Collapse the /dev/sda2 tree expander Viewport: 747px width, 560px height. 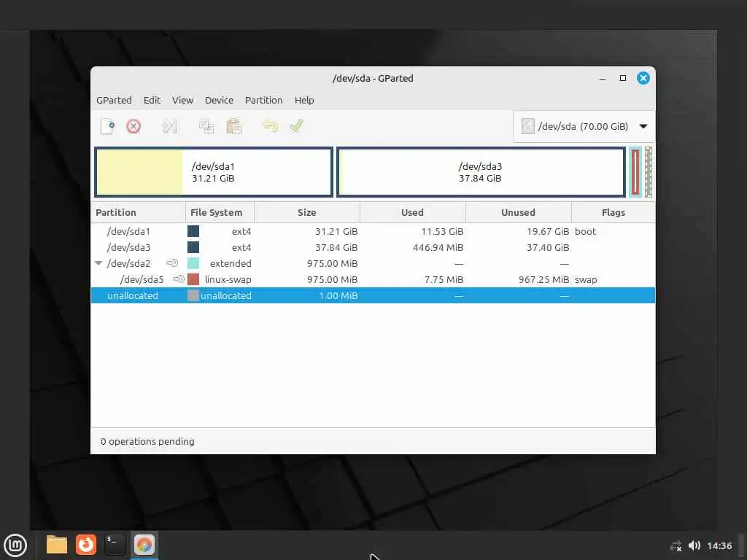pyautogui.click(x=98, y=263)
